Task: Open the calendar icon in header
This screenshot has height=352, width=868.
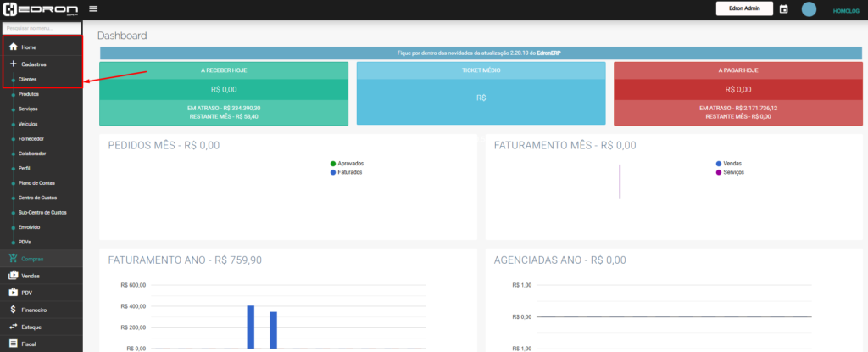Action: [783, 9]
